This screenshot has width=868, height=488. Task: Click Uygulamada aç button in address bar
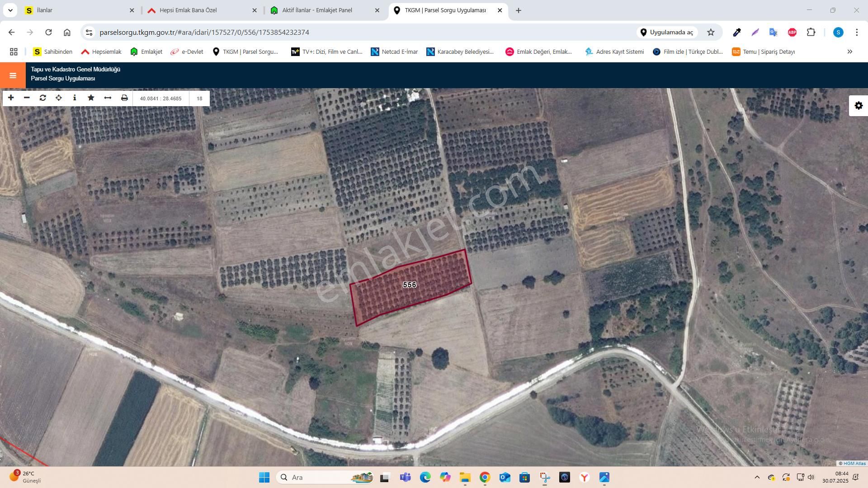[x=667, y=32]
